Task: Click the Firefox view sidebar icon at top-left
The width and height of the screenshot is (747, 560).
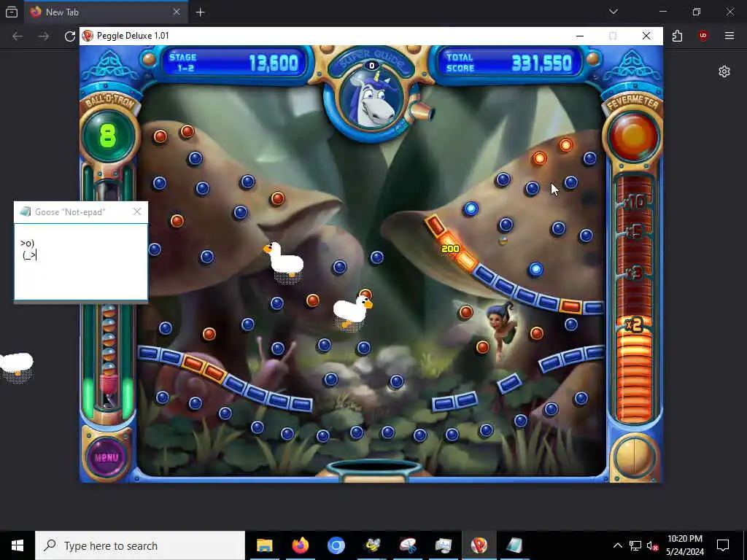Action: pyautogui.click(x=12, y=12)
